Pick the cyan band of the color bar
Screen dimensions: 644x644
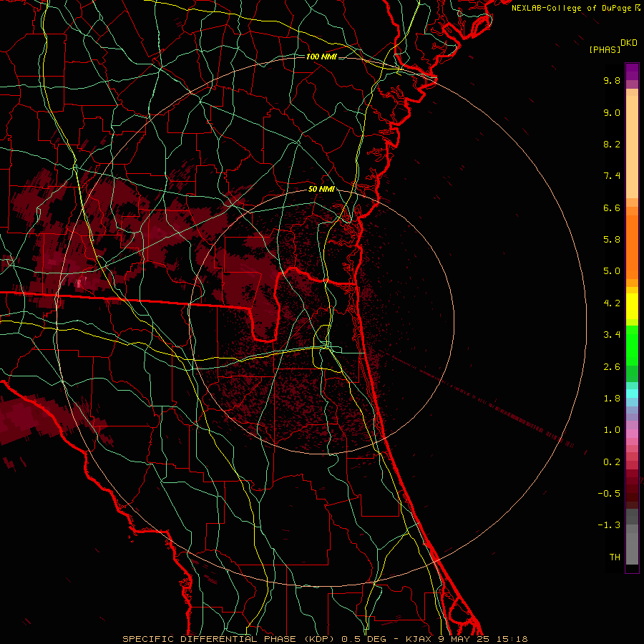(x=632, y=394)
